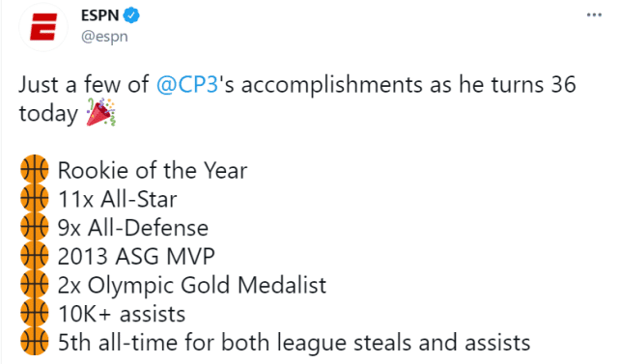This screenshot has width=619, height=364.
Task: Click basketball emoji beside 5th all-time line
Action: point(35,342)
